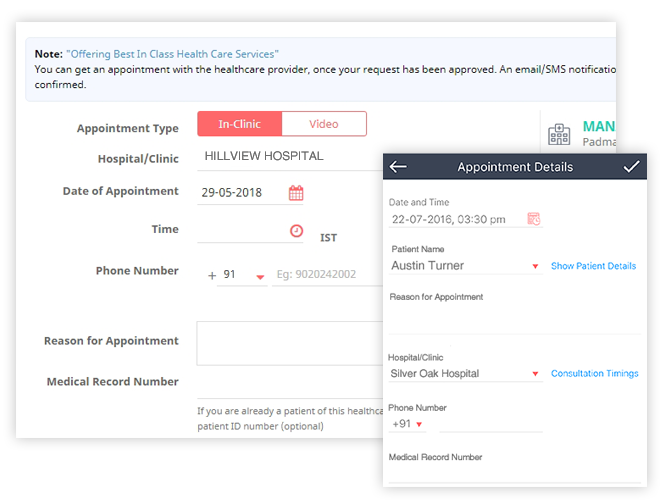Expand Silver Oak Hospital clinic dropdown

coord(535,375)
